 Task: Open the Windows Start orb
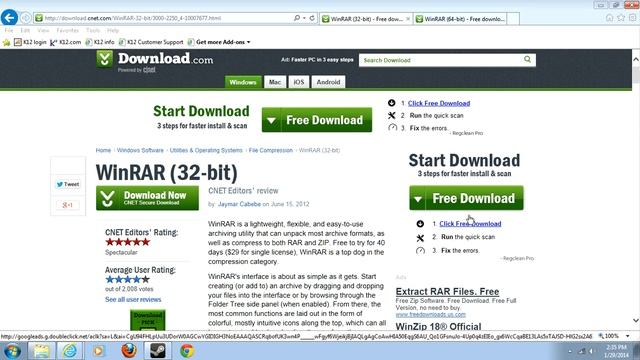12,351
